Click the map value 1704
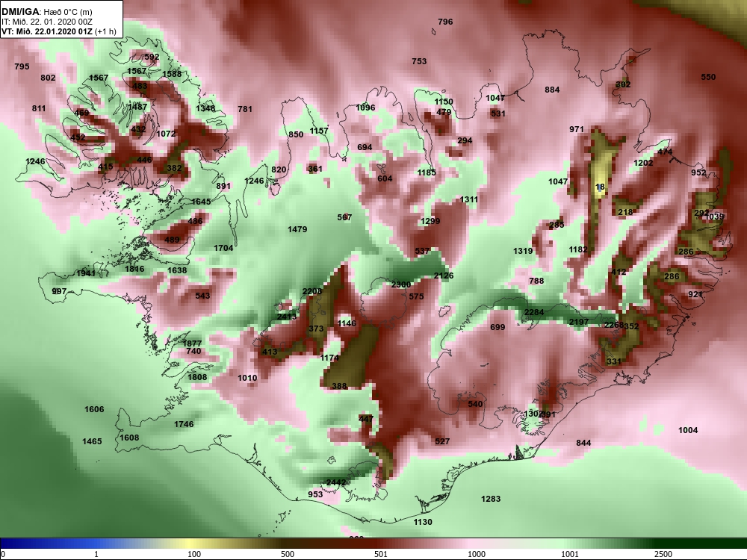The image size is (747, 560). click(x=223, y=248)
